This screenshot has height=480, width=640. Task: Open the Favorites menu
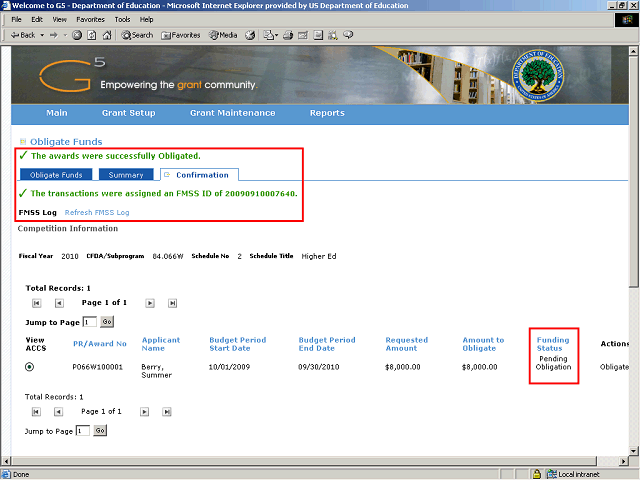click(x=91, y=20)
